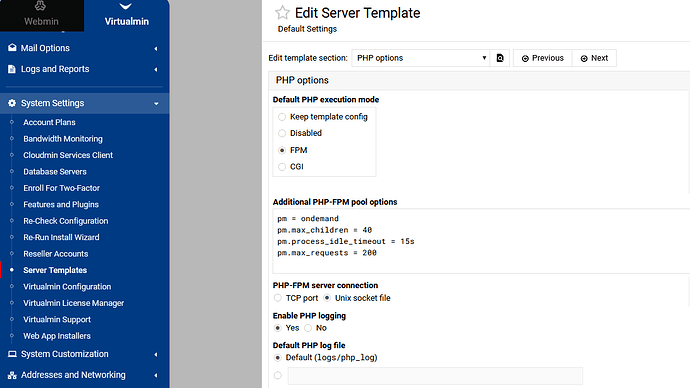Click the Webmin logo icon
Image resolution: width=690 pixels, height=388 pixels.
(x=40, y=6)
